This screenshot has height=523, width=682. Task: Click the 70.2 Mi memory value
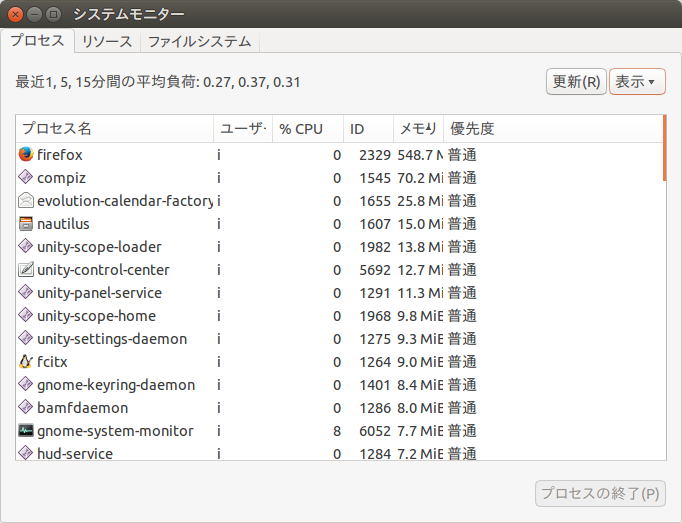420,178
